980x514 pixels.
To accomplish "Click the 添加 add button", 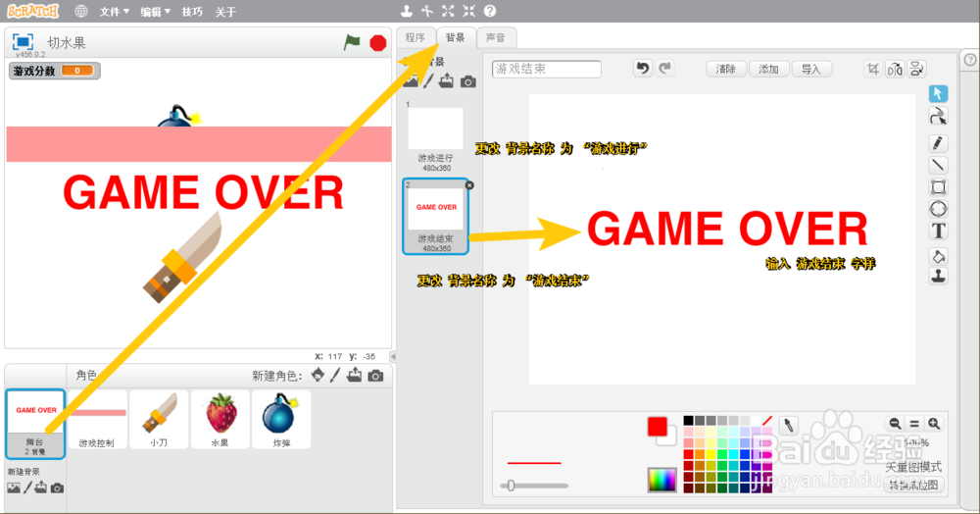I will (x=768, y=69).
